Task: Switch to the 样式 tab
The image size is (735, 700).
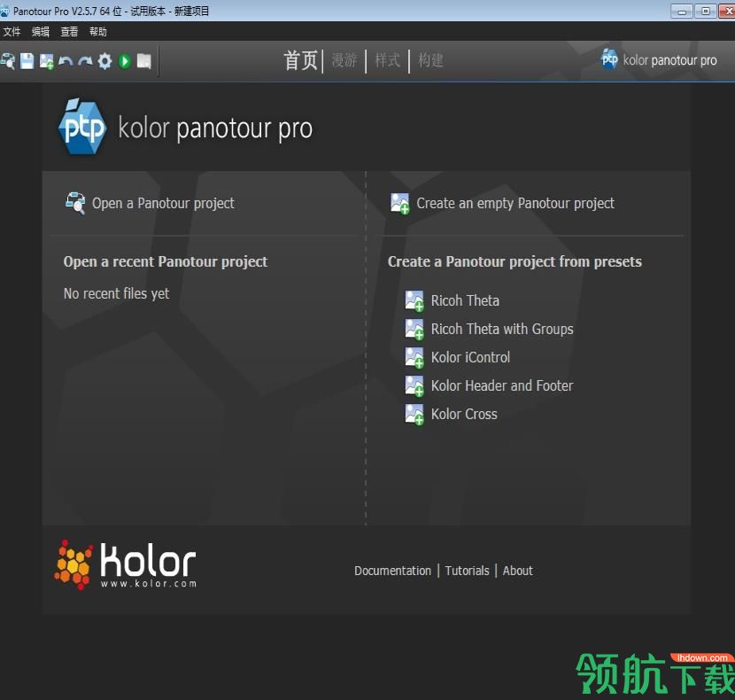Action: 387,60
